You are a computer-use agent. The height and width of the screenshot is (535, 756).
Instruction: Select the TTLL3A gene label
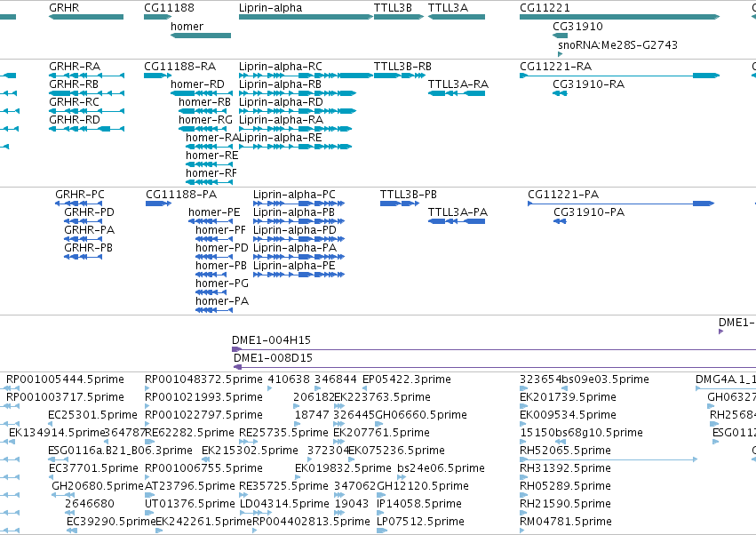[448, 8]
